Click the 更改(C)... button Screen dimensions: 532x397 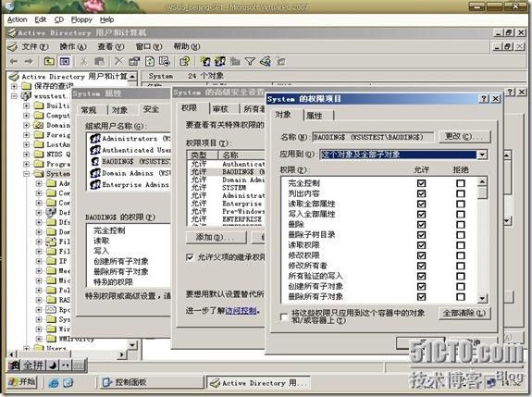pos(464,136)
